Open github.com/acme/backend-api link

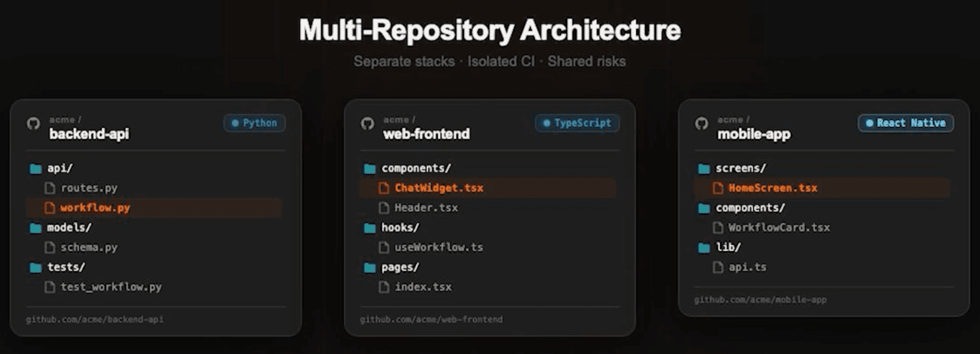[95, 320]
